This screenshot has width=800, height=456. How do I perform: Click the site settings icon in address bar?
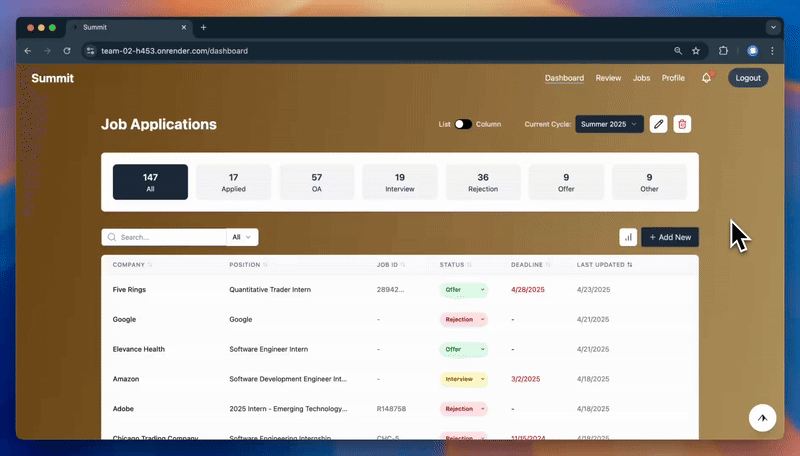click(x=90, y=51)
